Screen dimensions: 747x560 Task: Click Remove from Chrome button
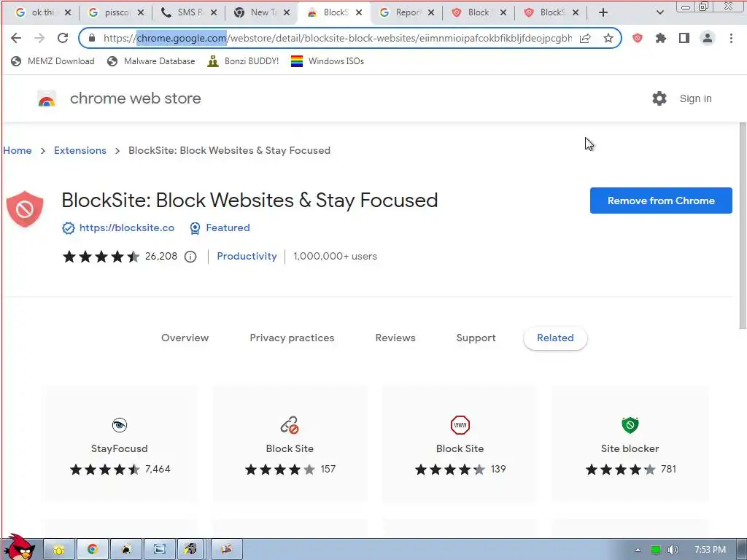661,201
